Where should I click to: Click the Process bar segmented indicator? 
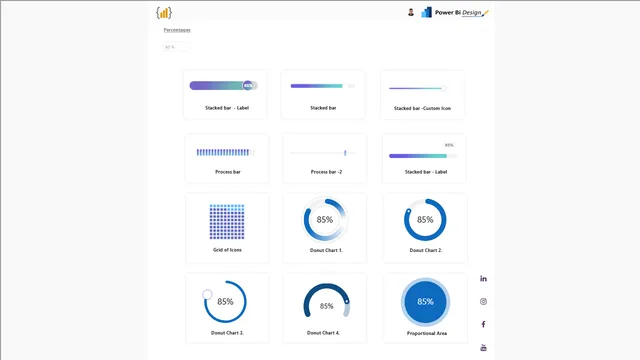(x=225, y=152)
